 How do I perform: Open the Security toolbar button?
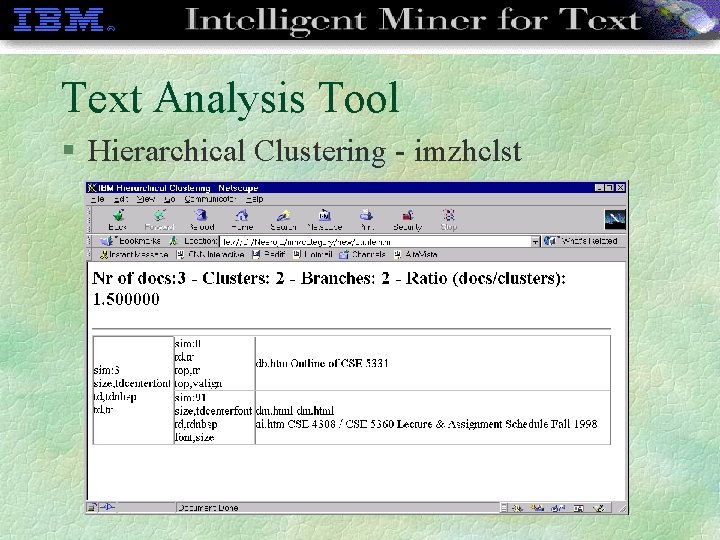(407, 219)
